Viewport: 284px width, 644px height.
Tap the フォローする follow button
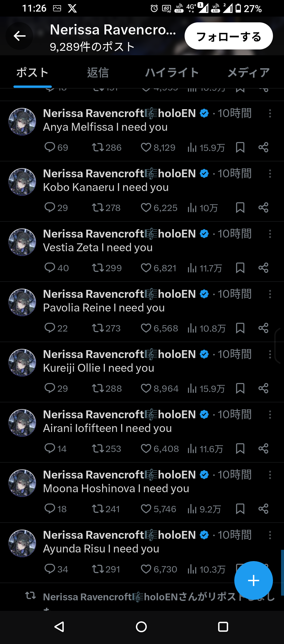click(x=229, y=36)
